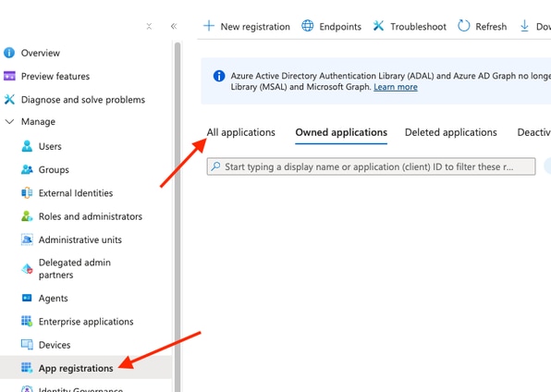Click the Refresh label
The image size is (551, 392).
click(491, 27)
